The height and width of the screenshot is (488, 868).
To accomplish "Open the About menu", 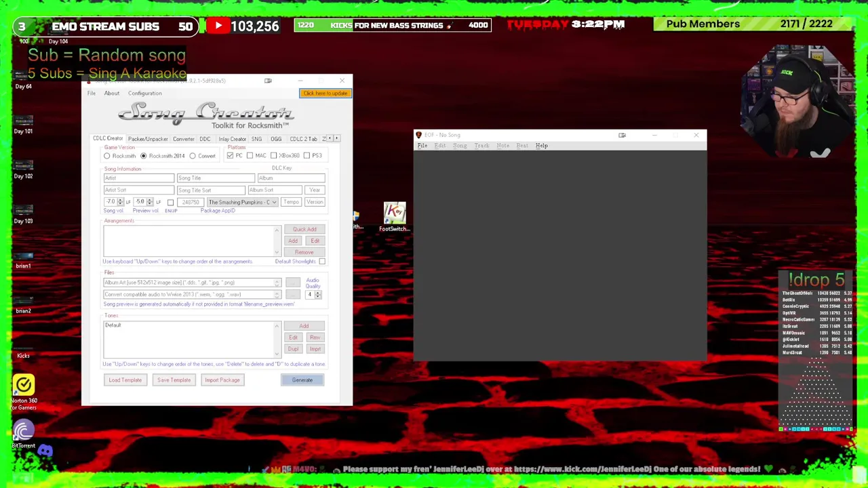I will (111, 94).
